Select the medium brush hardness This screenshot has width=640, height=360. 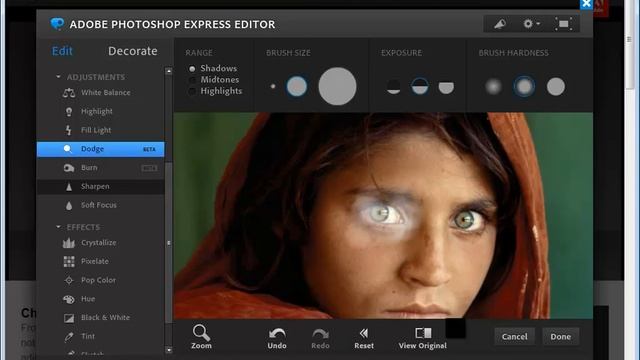click(524, 87)
